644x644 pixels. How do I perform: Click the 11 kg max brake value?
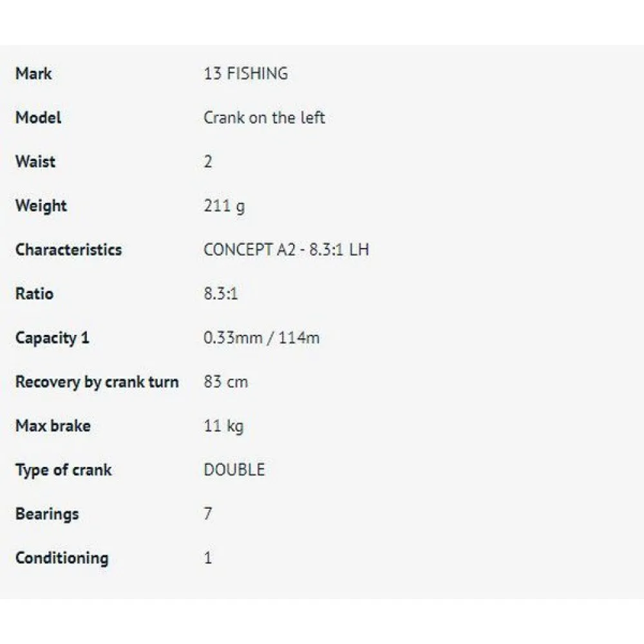pyautogui.click(x=223, y=426)
